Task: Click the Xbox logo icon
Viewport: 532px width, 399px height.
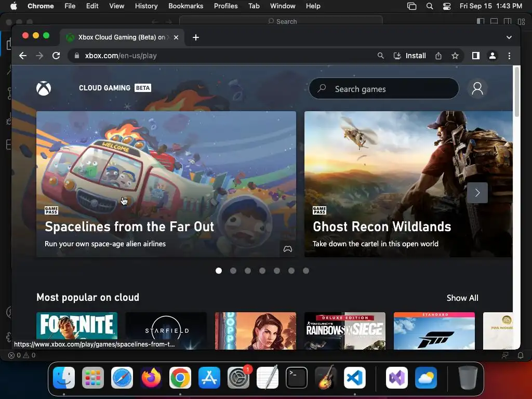Action: [44, 88]
